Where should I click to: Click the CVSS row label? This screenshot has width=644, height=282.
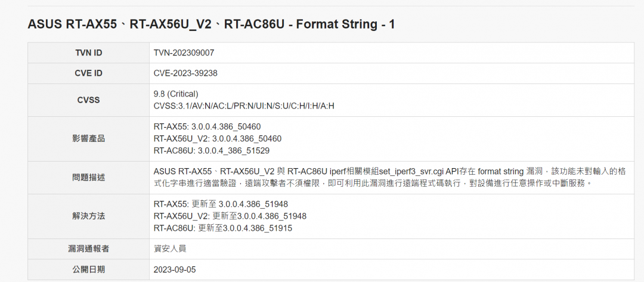88,100
